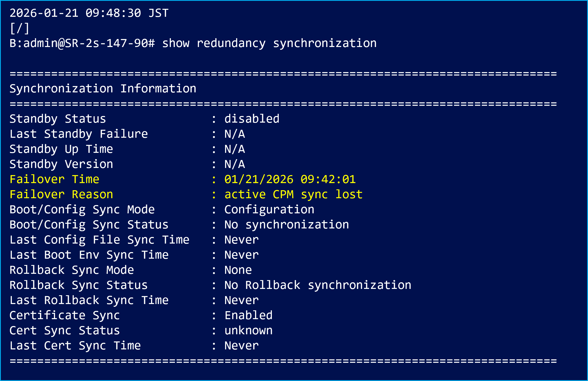Image resolution: width=588 pixels, height=381 pixels.
Task: Click the Certificate Sync 'Enabled' value
Action: point(248,315)
